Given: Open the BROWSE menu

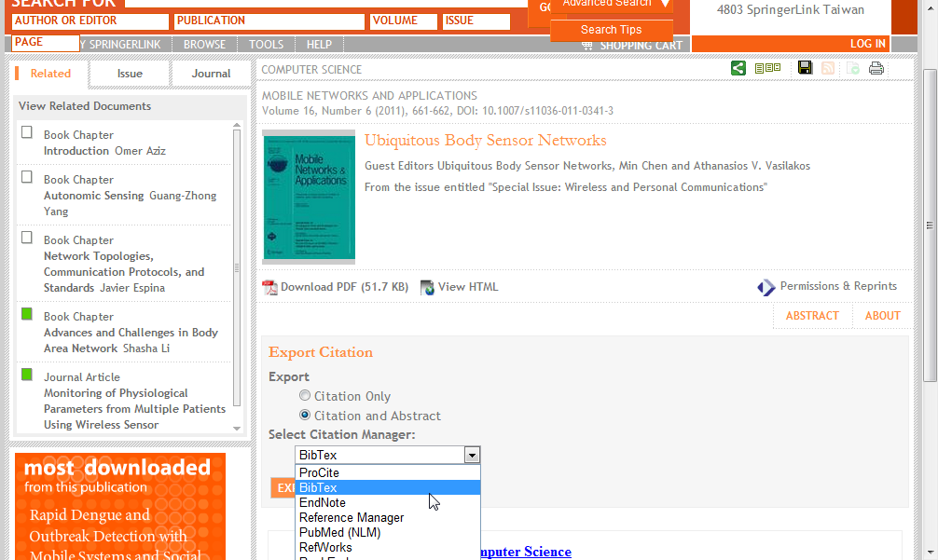Looking at the screenshot, I should tap(204, 45).
